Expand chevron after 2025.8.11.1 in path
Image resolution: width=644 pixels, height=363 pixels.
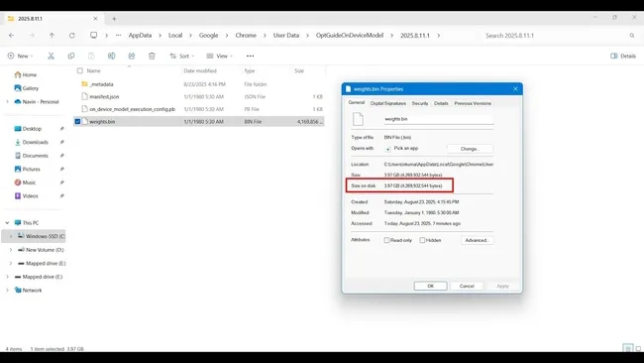[x=439, y=36]
